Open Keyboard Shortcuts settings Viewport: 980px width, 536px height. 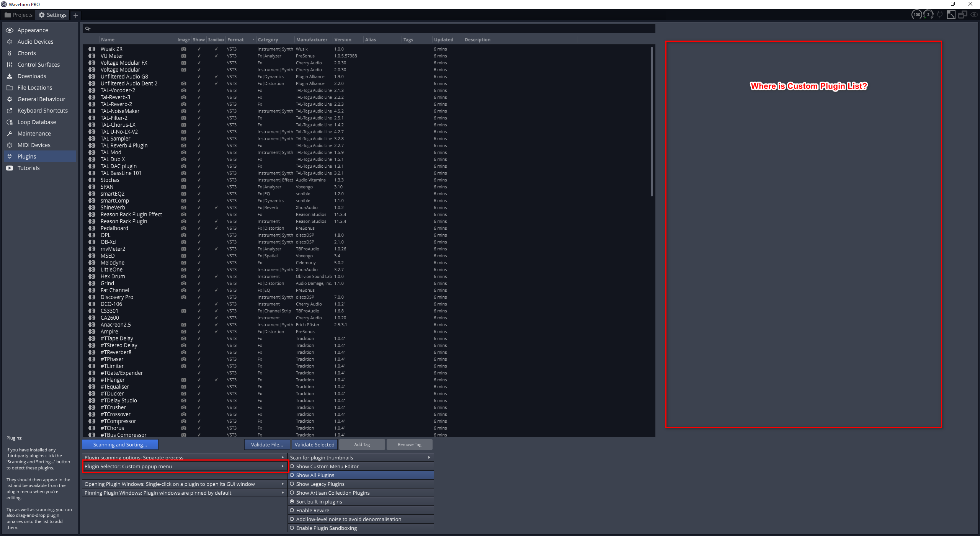(x=40, y=111)
